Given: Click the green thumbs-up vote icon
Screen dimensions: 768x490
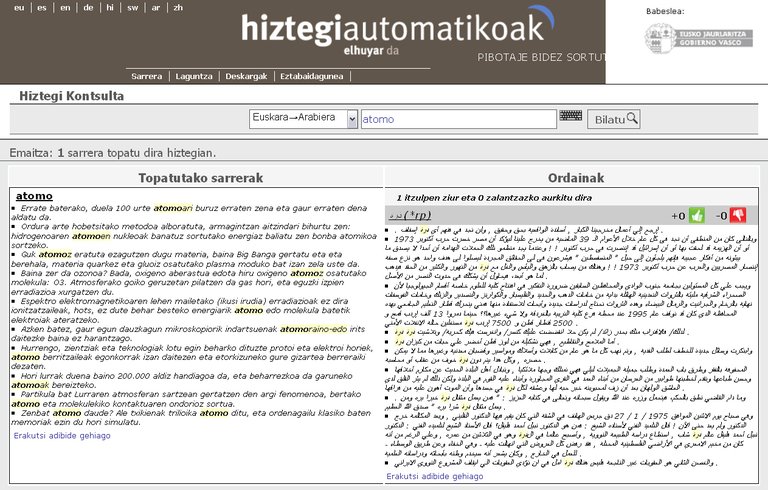Looking at the screenshot, I should (x=696, y=215).
